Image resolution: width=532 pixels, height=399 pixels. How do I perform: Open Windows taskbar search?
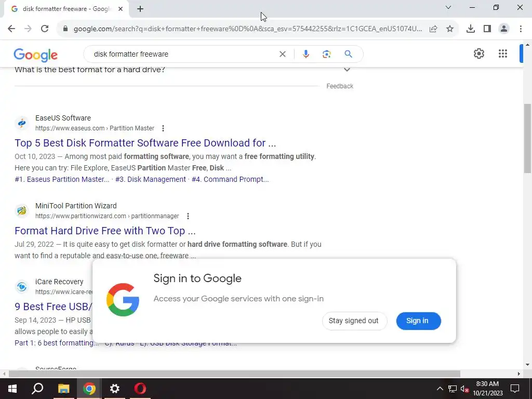coord(37,389)
